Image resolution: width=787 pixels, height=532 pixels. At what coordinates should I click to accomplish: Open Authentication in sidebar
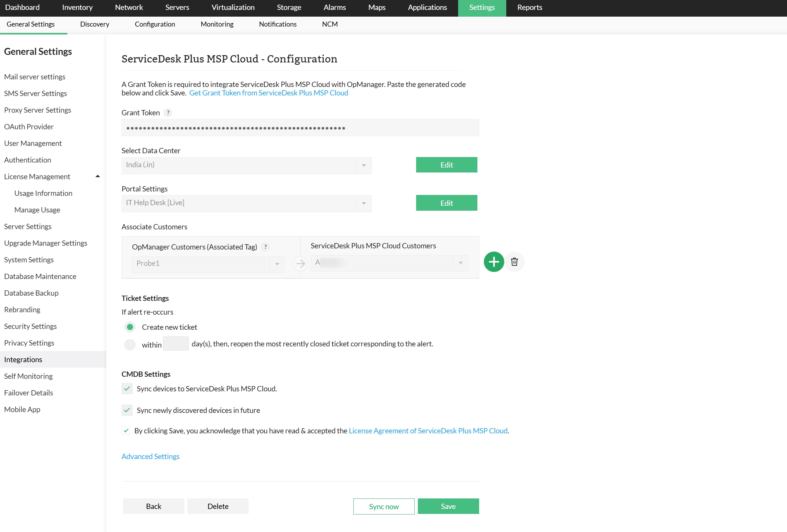click(x=27, y=160)
